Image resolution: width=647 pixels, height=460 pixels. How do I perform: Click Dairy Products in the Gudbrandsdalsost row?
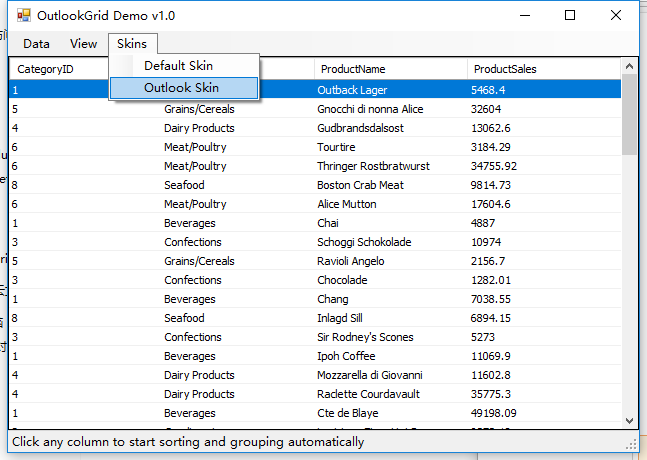click(x=199, y=128)
